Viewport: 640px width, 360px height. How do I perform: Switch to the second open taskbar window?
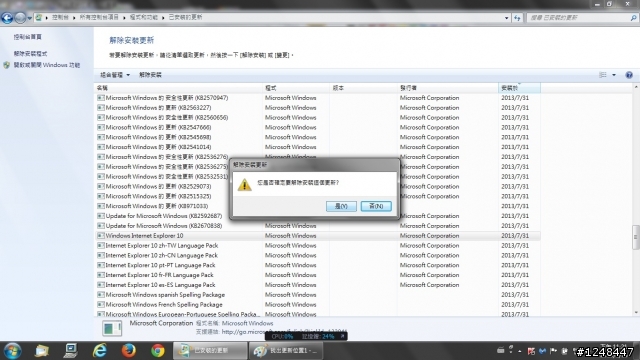click(286, 351)
